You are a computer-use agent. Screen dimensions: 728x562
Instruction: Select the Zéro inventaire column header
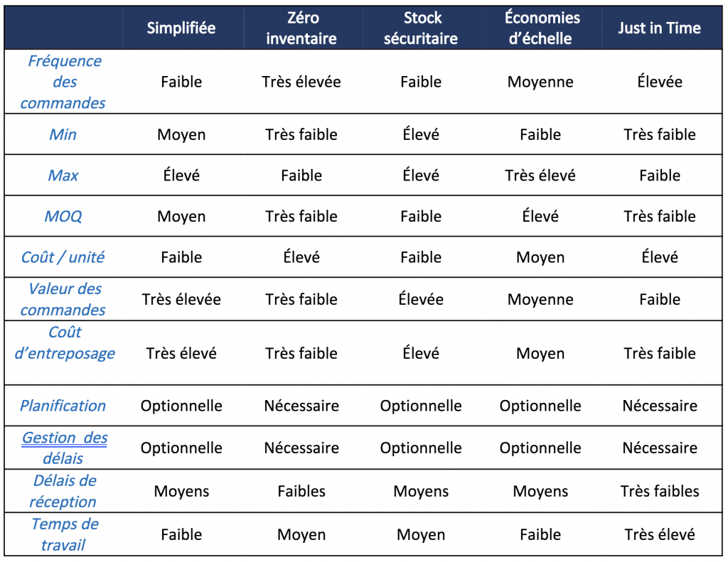[301, 28]
